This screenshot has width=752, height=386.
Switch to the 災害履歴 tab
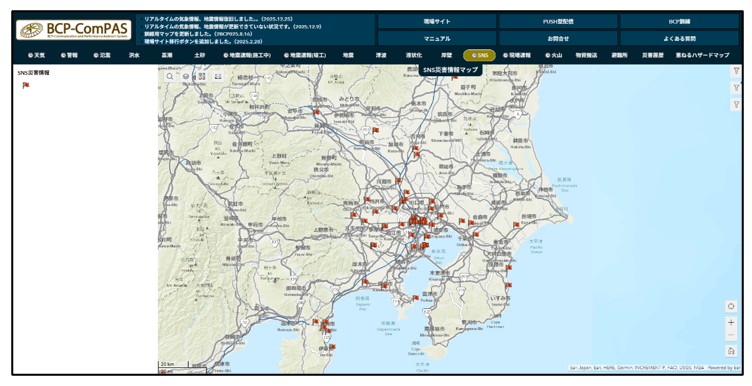tap(653, 55)
